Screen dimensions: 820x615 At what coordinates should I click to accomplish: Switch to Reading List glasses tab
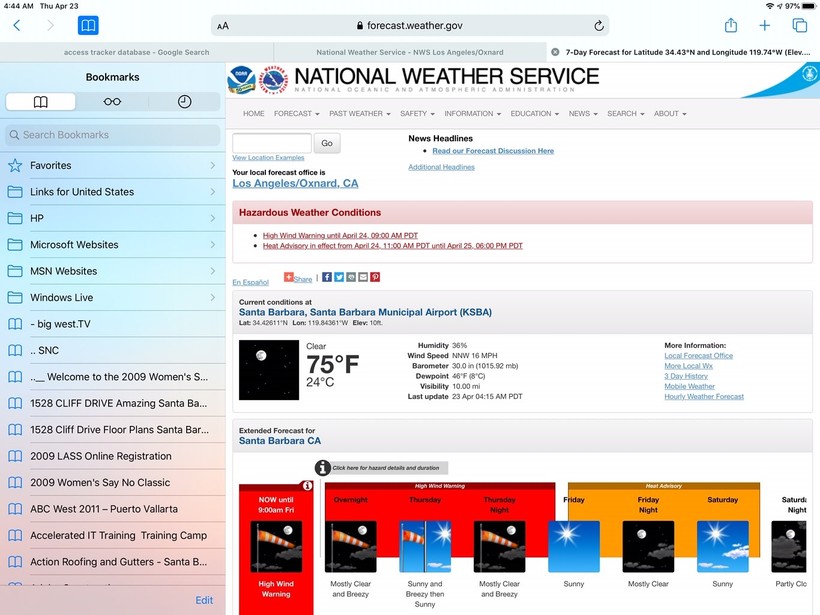point(112,101)
